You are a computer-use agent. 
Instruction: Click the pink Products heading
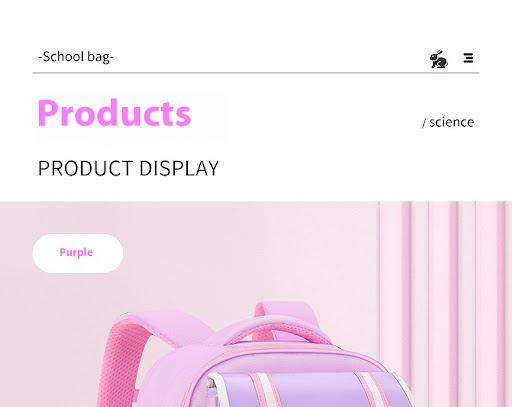(x=114, y=113)
